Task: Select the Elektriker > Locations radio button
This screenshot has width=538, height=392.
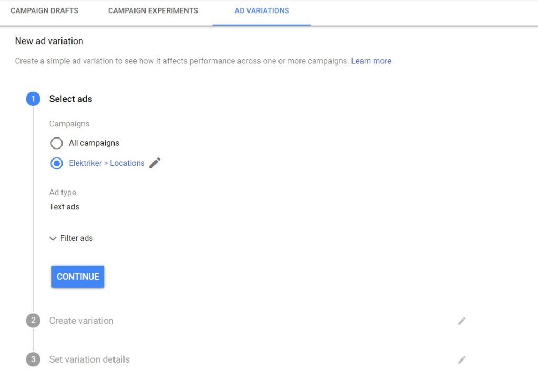Action: click(56, 163)
